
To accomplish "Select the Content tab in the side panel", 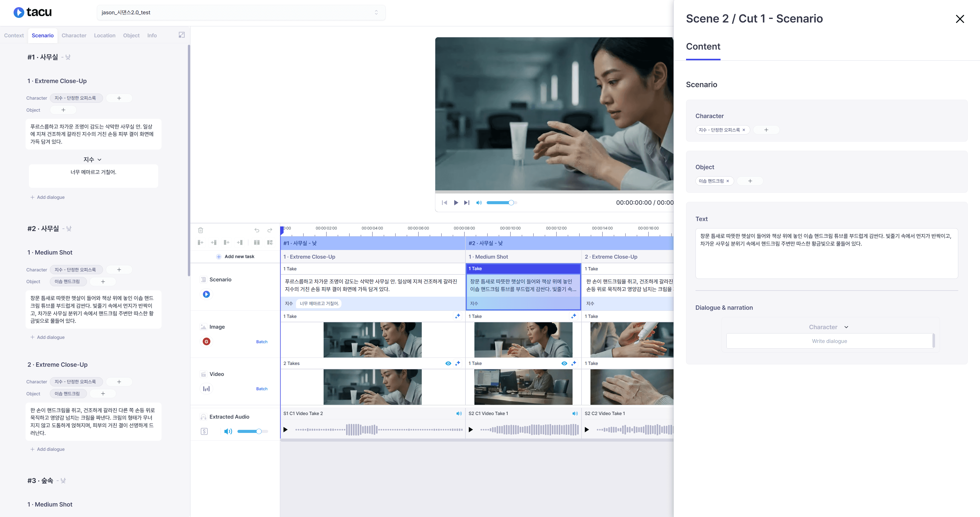I will [703, 47].
